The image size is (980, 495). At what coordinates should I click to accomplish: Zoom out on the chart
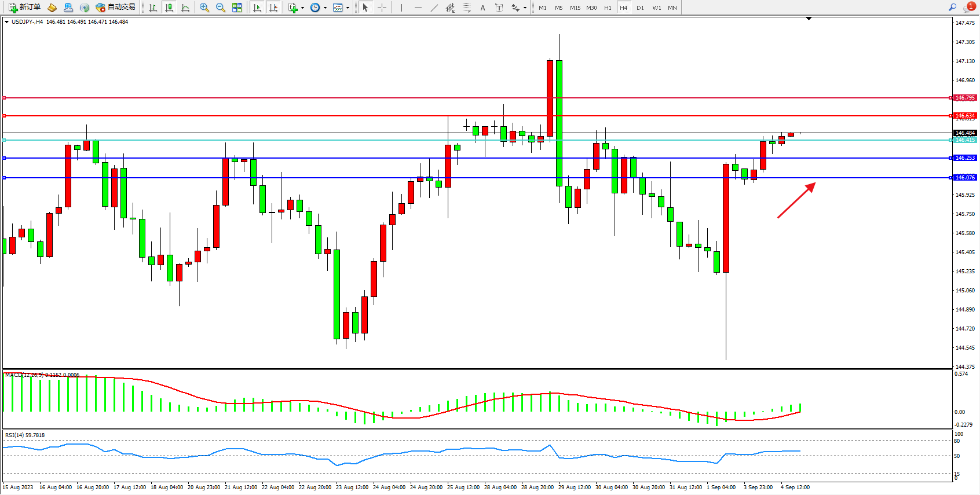221,8
